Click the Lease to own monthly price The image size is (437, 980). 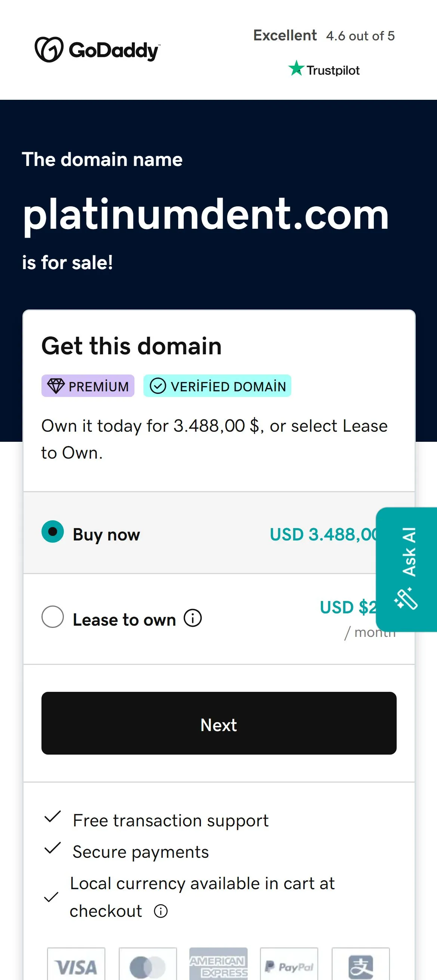click(x=348, y=608)
